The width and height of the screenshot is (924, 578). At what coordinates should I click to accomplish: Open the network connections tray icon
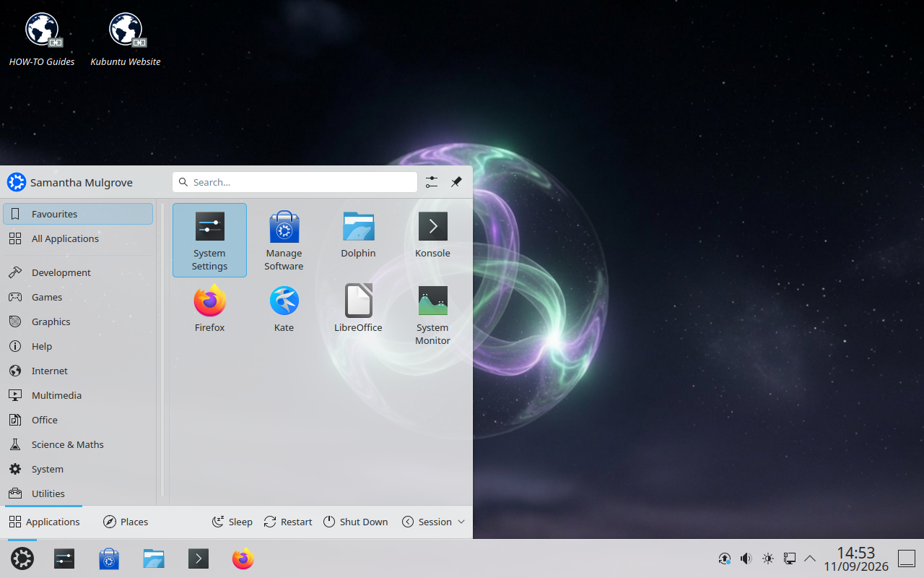point(789,558)
